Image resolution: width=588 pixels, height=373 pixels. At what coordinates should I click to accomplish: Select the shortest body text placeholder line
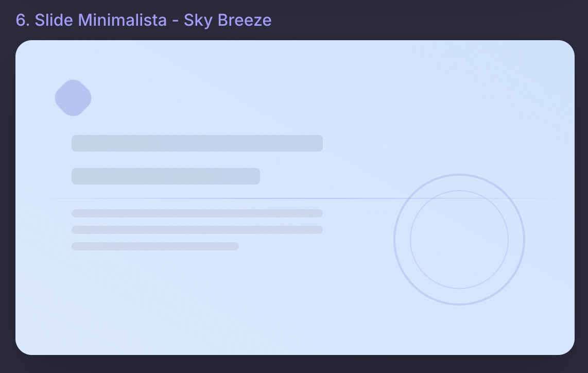coord(155,246)
